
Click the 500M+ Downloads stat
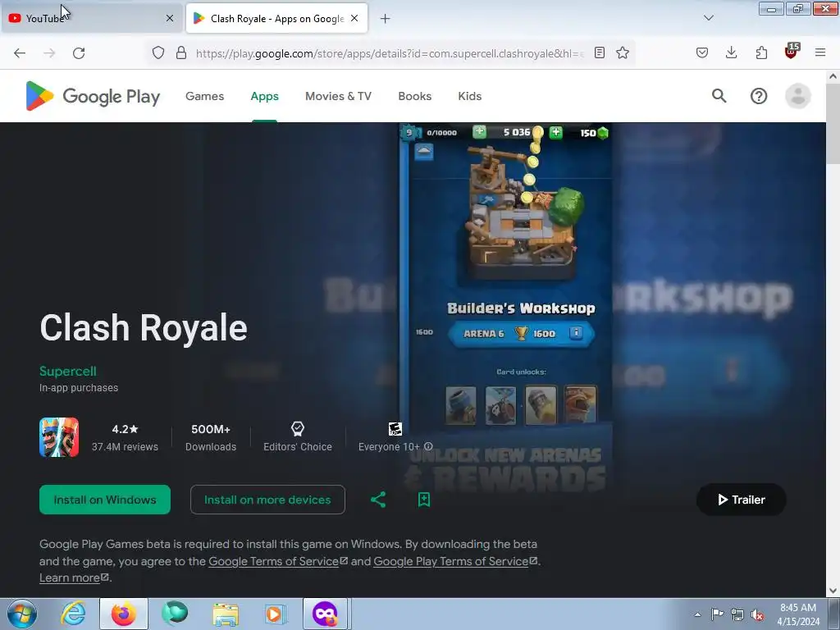click(x=211, y=437)
